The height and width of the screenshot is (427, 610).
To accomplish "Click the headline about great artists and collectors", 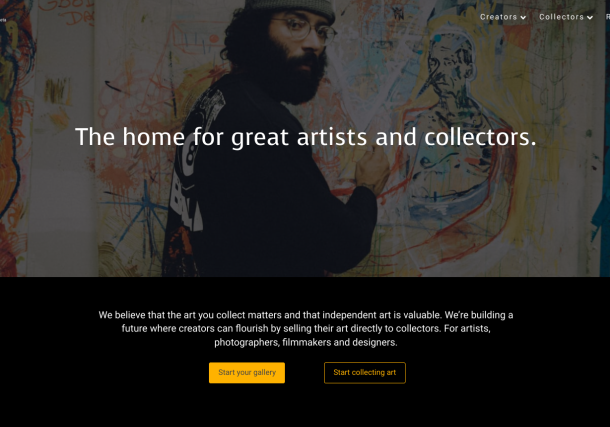I will [x=305, y=137].
